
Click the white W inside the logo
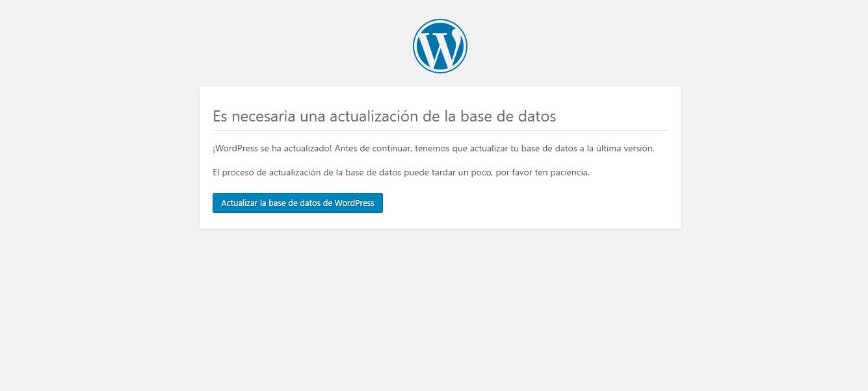point(440,48)
